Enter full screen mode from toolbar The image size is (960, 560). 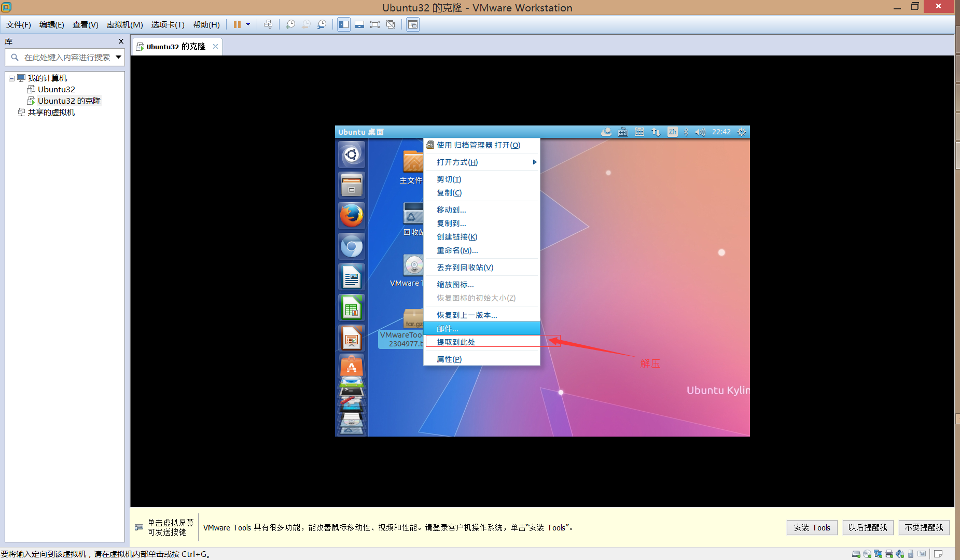click(x=375, y=24)
